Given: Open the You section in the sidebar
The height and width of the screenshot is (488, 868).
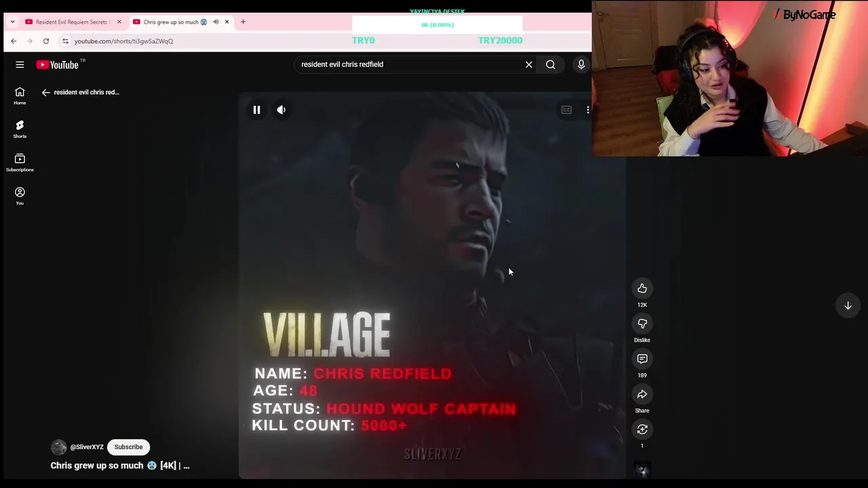Looking at the screenshot, I should coord(20,196).
